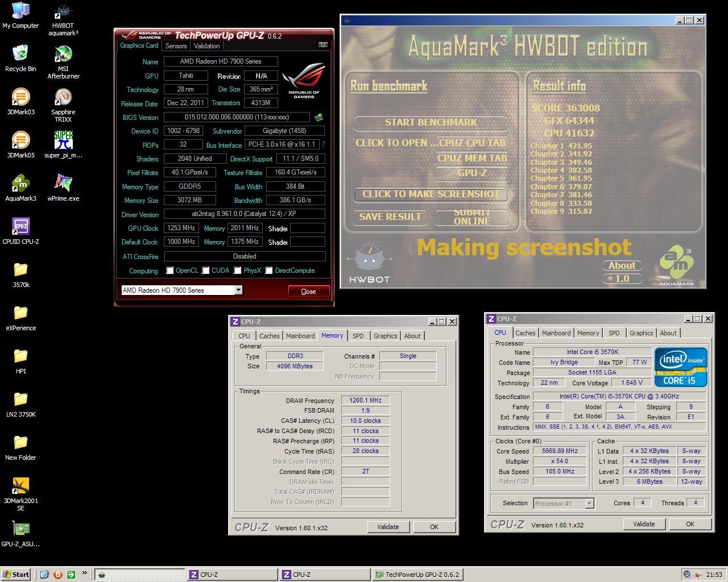This screenshot has width=728, height=582.
Task: Open Caches tab in memory CPU-Z window
Action: [x=270, y=336]
